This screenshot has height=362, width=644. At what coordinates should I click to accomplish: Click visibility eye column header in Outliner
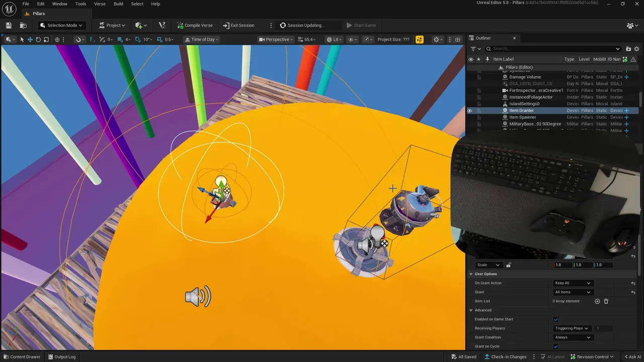click(470, 59)
